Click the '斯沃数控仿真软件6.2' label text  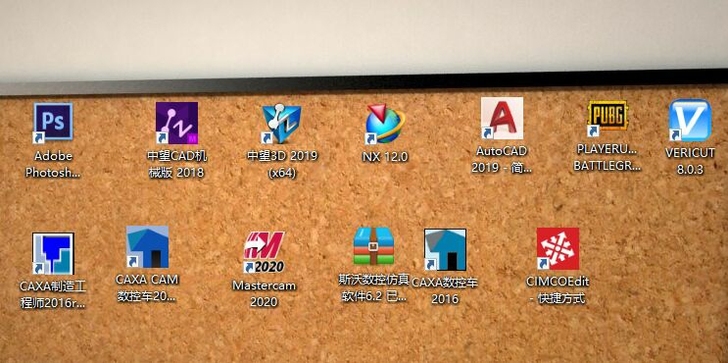click(x=375, y=288)
